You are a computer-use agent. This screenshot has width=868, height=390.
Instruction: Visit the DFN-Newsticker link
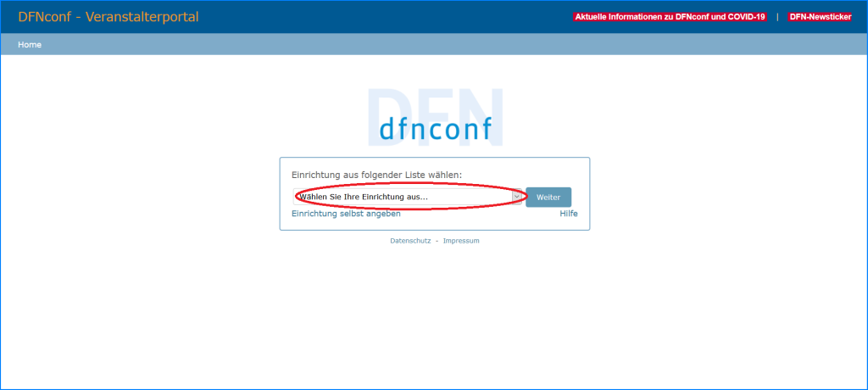820,17
